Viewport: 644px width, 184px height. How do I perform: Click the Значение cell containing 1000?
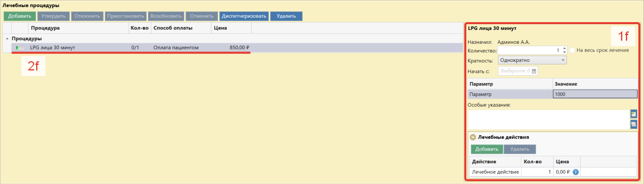point(595,94)
